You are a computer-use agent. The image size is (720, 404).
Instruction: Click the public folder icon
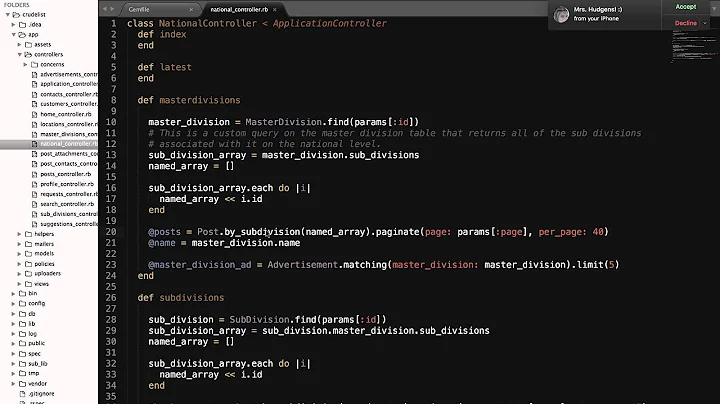[x=22, y=343]
